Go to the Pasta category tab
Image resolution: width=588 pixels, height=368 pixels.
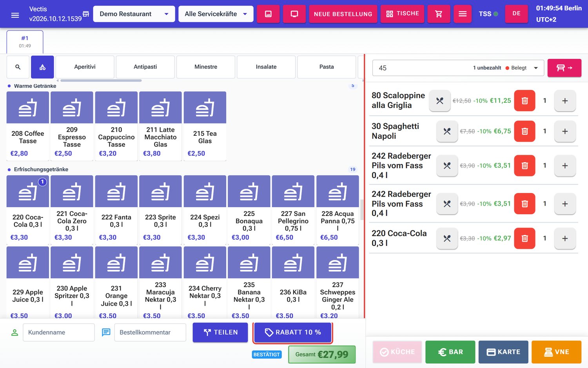[327, 67]
